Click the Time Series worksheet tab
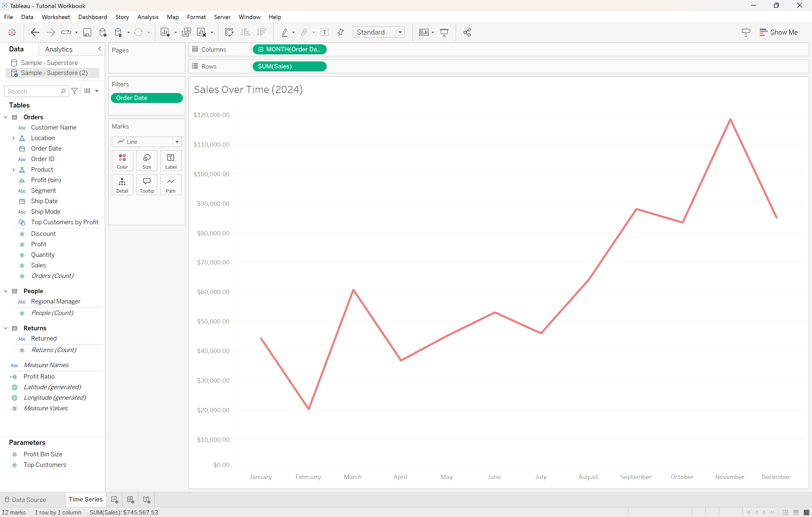This screenshot has width=812, height=517. coord(85,499)
